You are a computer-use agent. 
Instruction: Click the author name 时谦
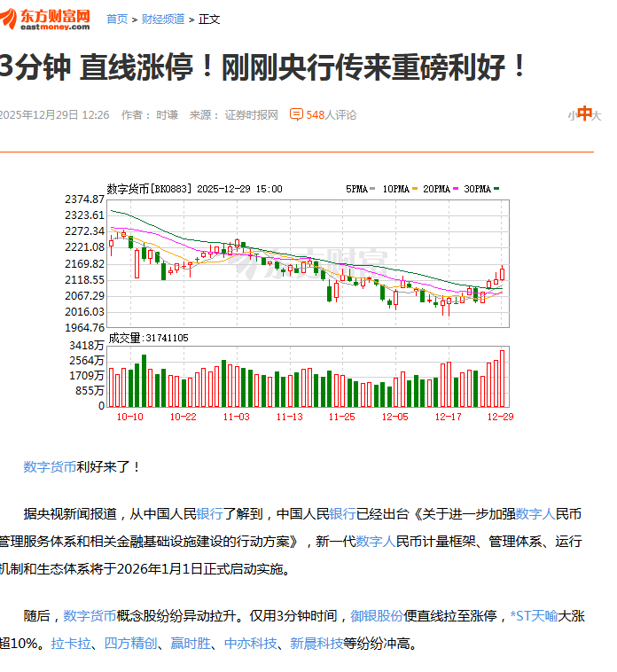tap(167, 115)
